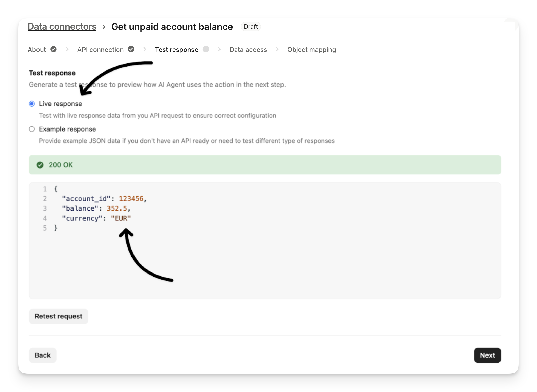The height and width of the screenshot is (392, 537).
Task: Click the Retest request button
Action: tap(58, 316)
